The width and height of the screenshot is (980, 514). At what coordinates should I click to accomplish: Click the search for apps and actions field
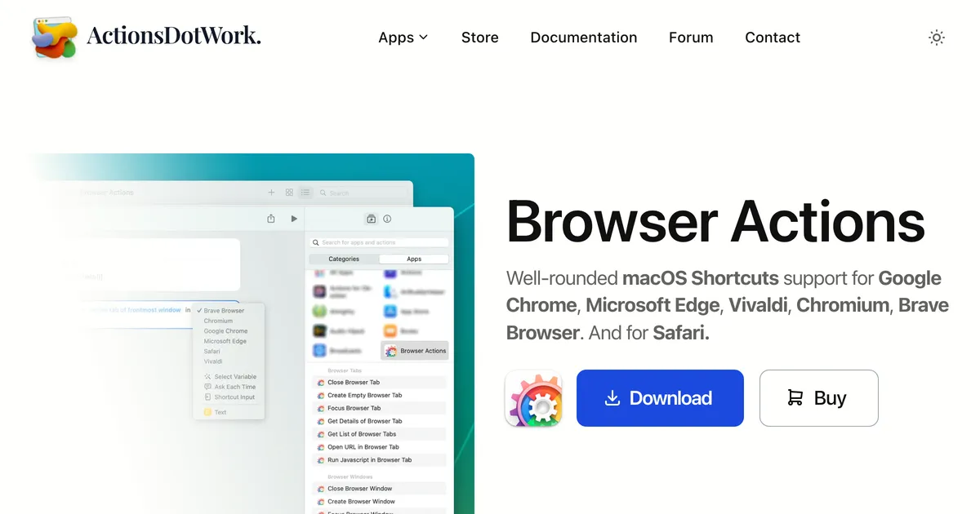click(380, 242)
